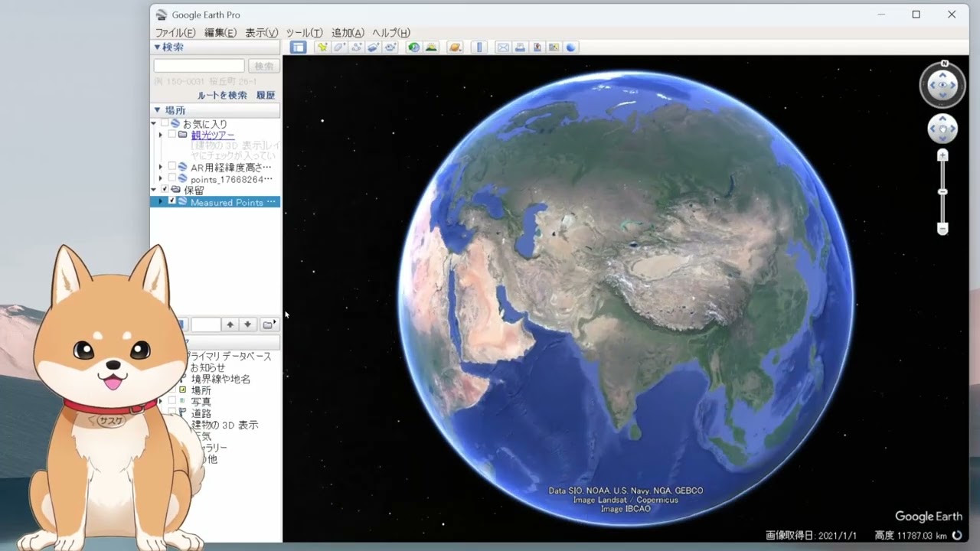View in Google Maps toolbar icon
Screen dimensions: 980x551
tap(554, 47)
